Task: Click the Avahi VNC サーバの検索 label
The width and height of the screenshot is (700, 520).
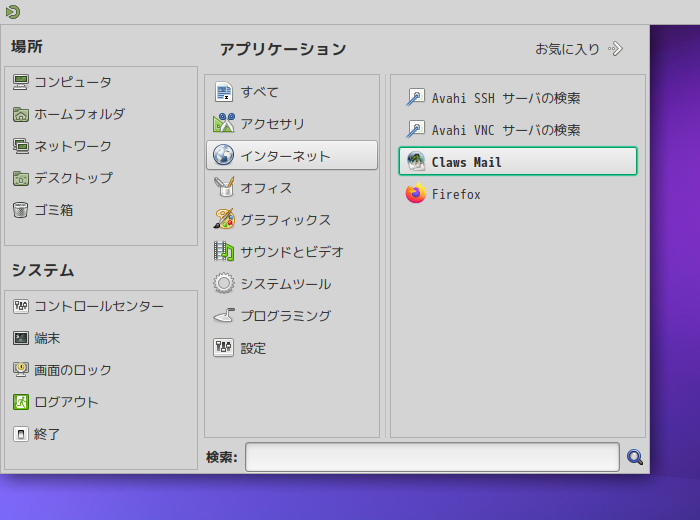Action: [506, 130]
